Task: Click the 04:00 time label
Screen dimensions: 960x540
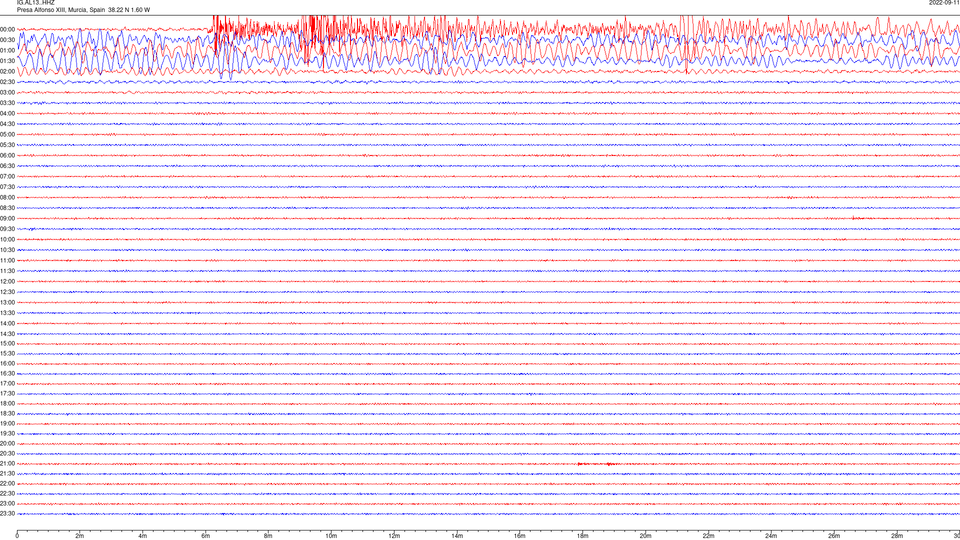Action: click(x=7, y=113)
